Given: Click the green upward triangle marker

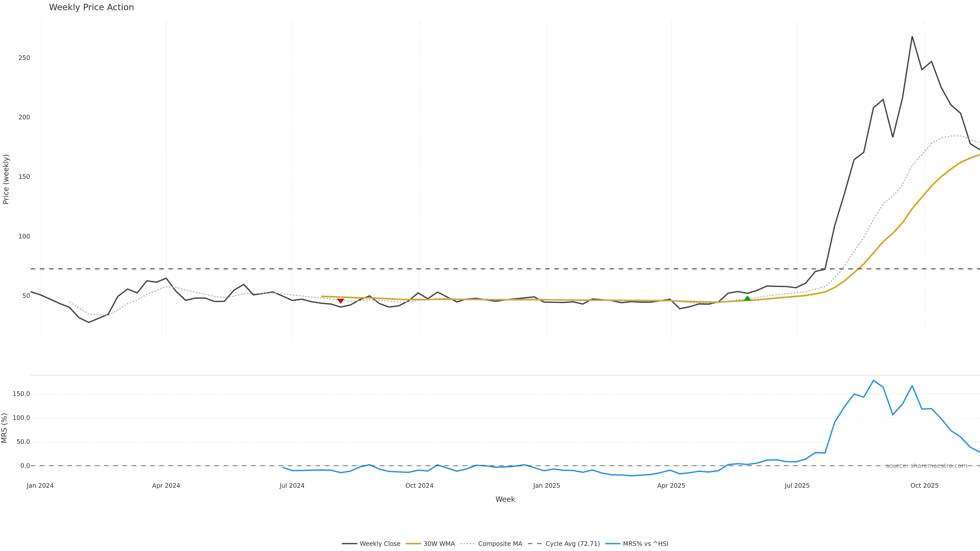Looking at the screenshot, I should pyautogui.click(x=748, y=298).
